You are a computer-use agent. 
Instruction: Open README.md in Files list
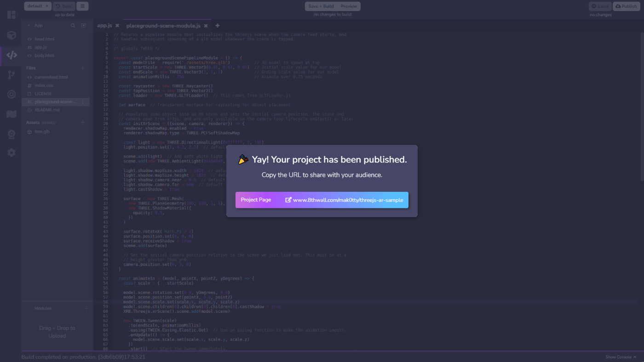click(x=47, y=110)
